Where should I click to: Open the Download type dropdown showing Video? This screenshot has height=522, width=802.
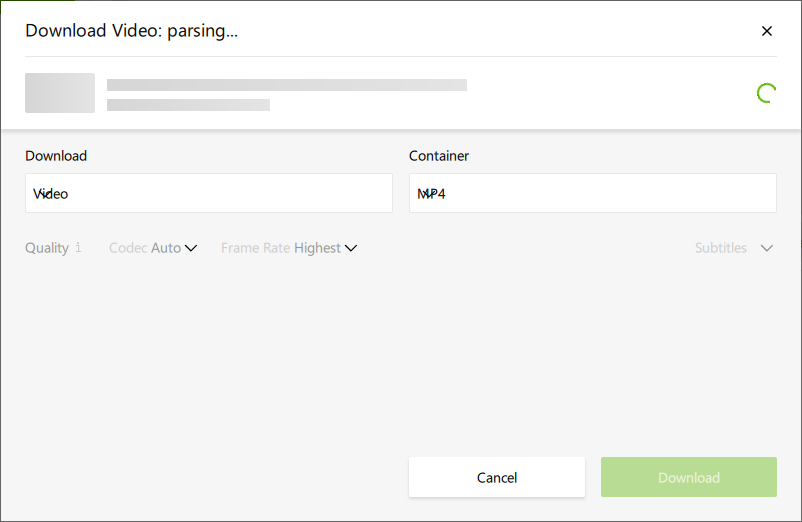coord(208,193)
